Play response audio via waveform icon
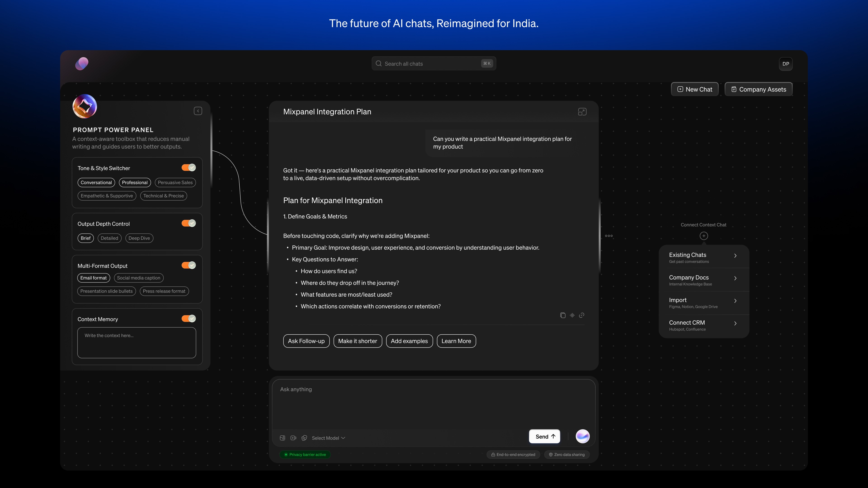The image size is (868, 488). click(x=572, y=315)
